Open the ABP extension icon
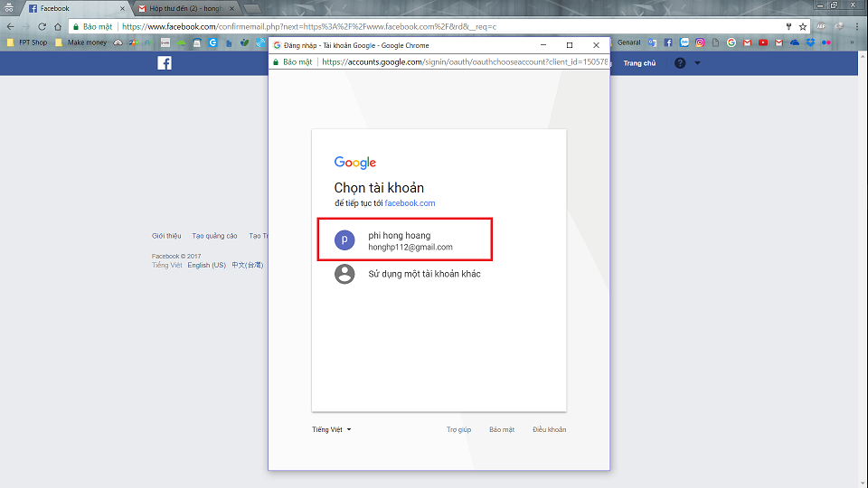 pos(821,26)
